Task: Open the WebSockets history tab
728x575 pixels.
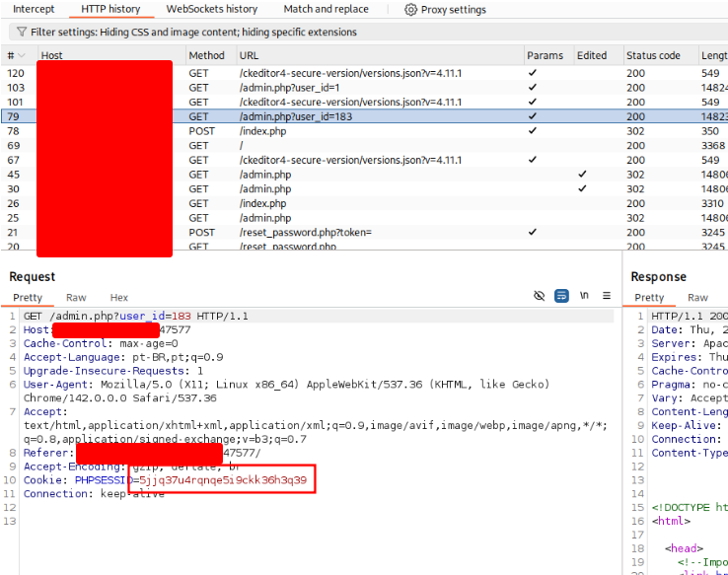Action: point(212,10)
